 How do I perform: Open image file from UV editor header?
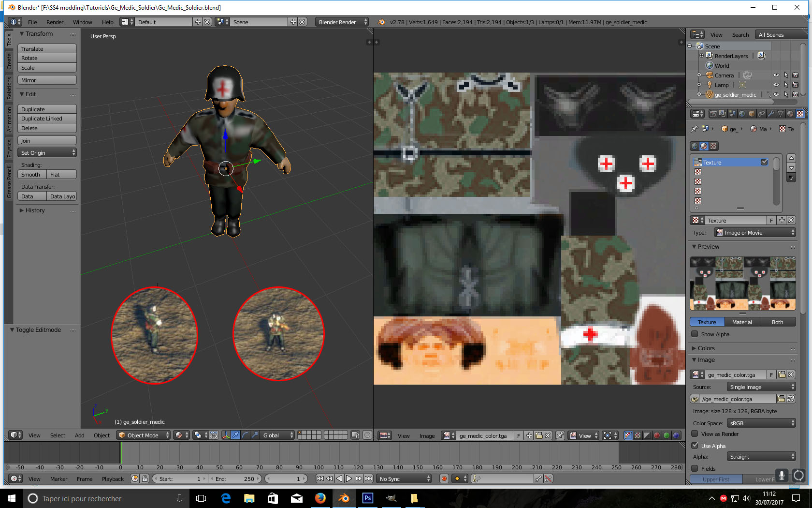[x=539, y=435]
